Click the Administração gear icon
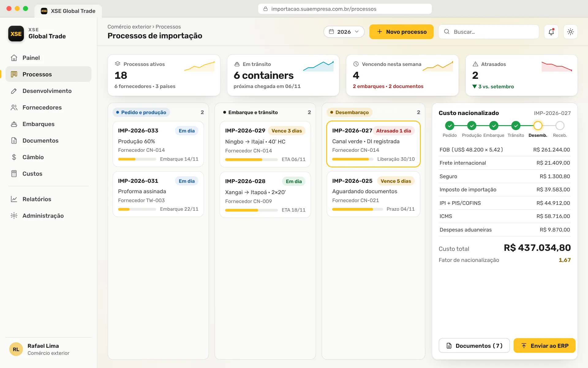The image size is (588, 368). [x=14, y=216]
